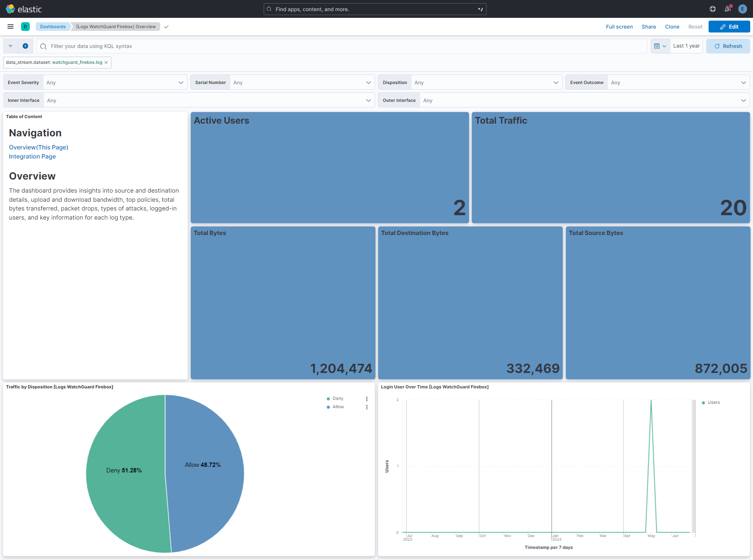Open the Dashboards breadcrumb
Viewport: 753px width, 560px height.
click(x=52, y=27)
